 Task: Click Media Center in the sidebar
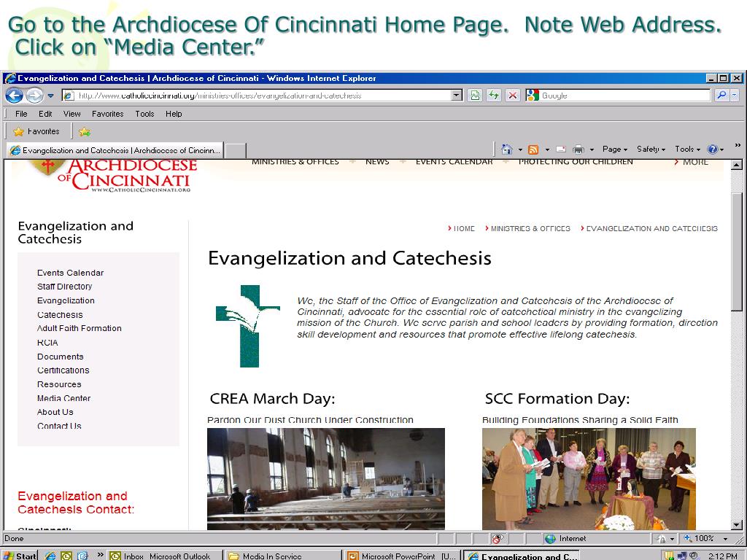coord(64,399)
